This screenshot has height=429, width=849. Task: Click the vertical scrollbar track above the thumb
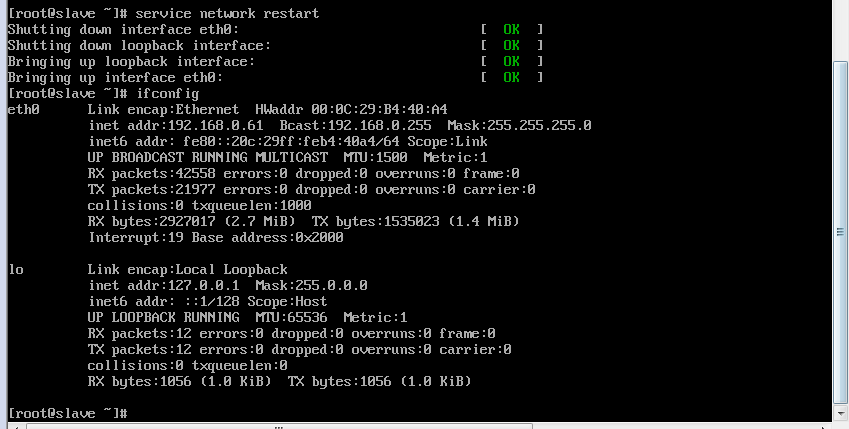click(840, 32)
